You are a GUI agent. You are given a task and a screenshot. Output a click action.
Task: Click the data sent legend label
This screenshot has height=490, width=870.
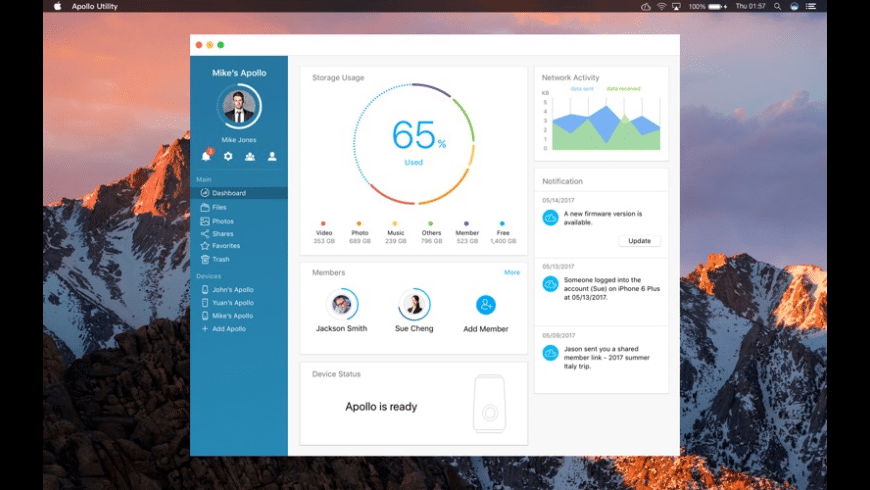(581, 89)
